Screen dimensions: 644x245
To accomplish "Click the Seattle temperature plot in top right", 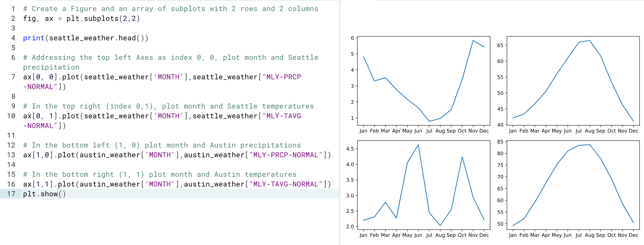I will 573,81.
